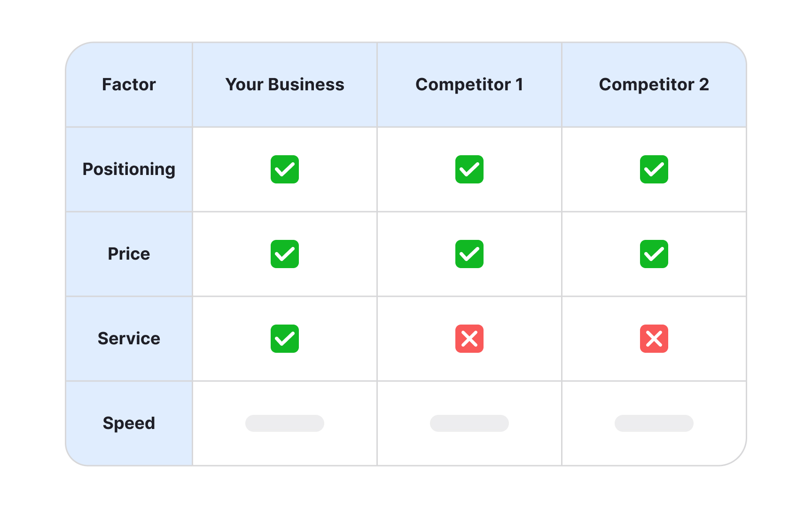This screenshot has height=508, width=812.
Task: Click Your Business Positioning green checkmark
Action: (x=285, y=169)
